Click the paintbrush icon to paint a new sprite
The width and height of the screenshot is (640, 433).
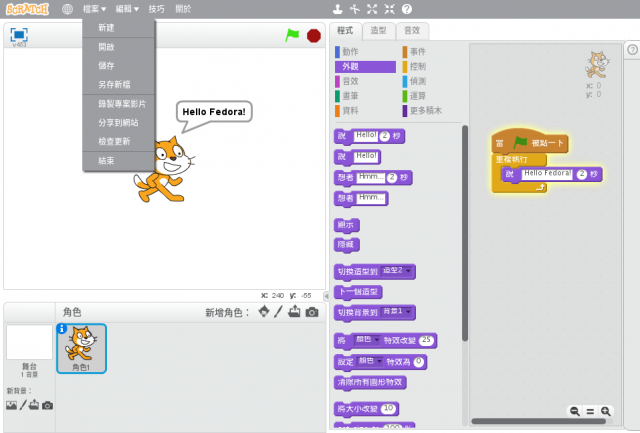(x=279, y=312)
